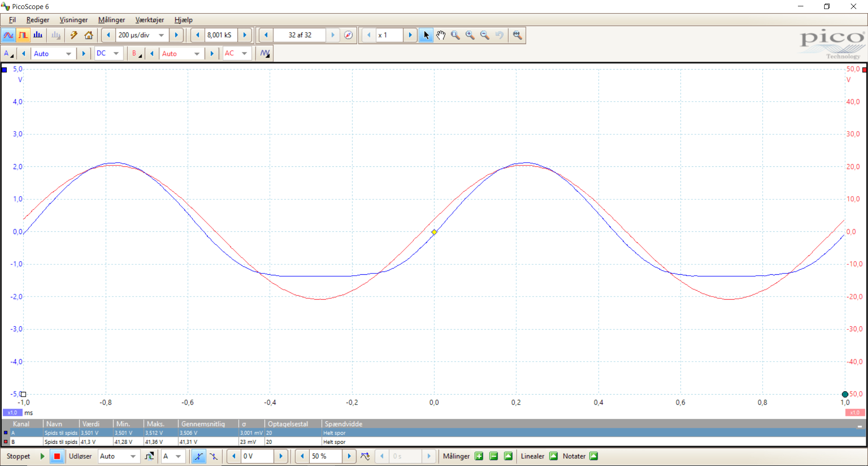Viewport: 868px width, 466px height.
Task: Click the 32 af 32 buffer field
Action: (300, 35)
